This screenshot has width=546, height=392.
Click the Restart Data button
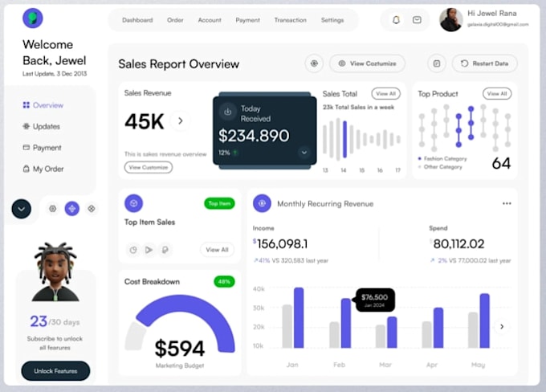pos(484,63)
